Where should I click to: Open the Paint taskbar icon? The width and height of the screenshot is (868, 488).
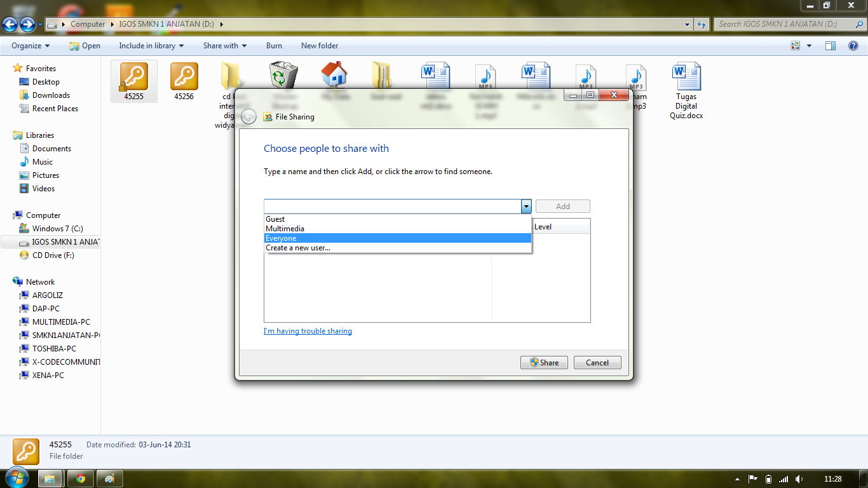point(110,478)
